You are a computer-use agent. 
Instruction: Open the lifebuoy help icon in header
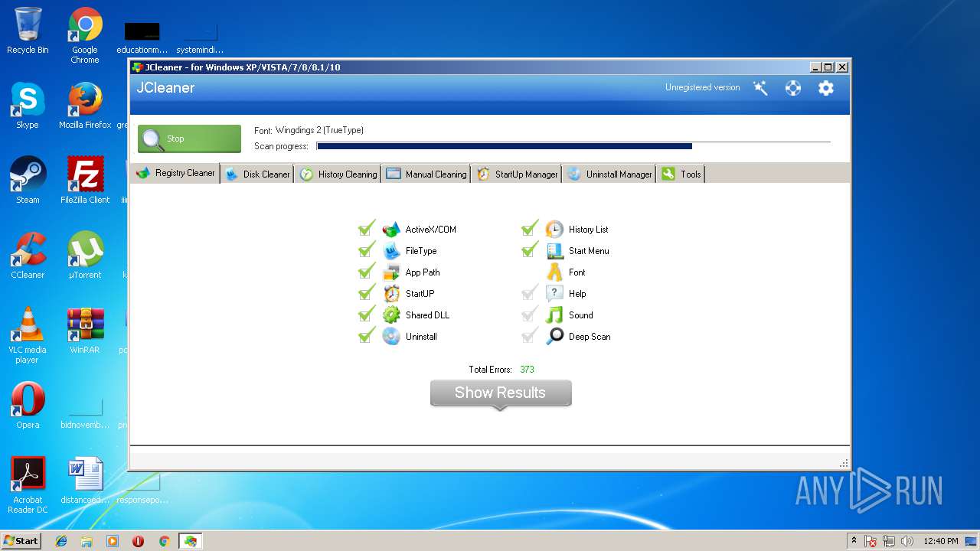(793, 88)
